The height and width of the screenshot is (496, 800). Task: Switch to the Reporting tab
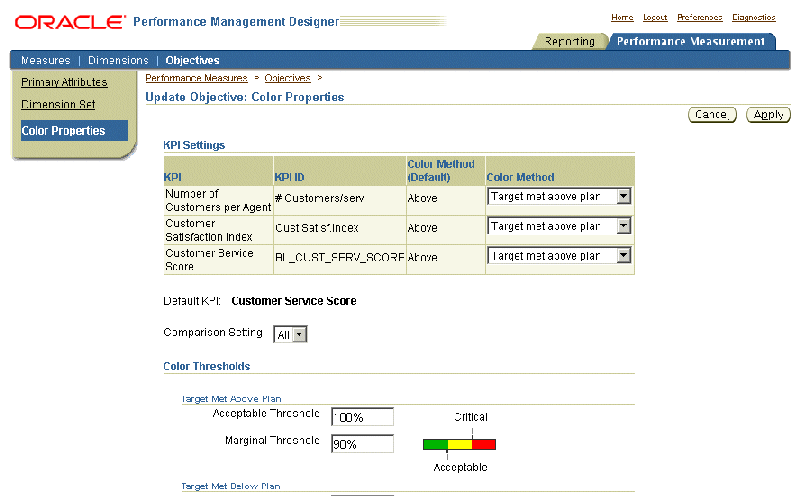click(570, 41)
